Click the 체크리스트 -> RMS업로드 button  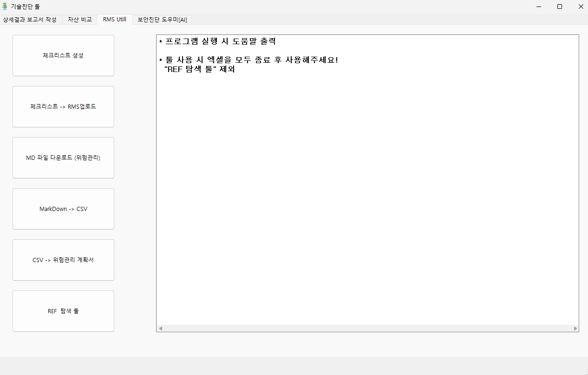(63, 106)
